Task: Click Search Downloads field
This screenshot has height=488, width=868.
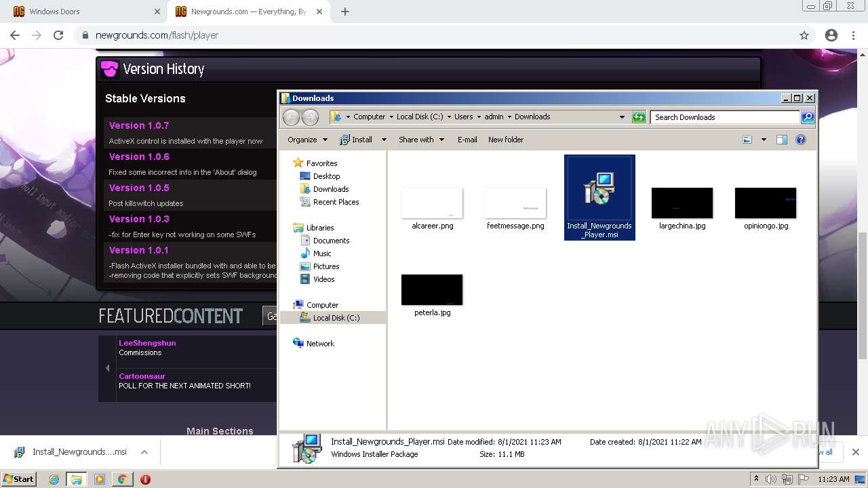Action: pyautogui.click(x=725, y=117)
